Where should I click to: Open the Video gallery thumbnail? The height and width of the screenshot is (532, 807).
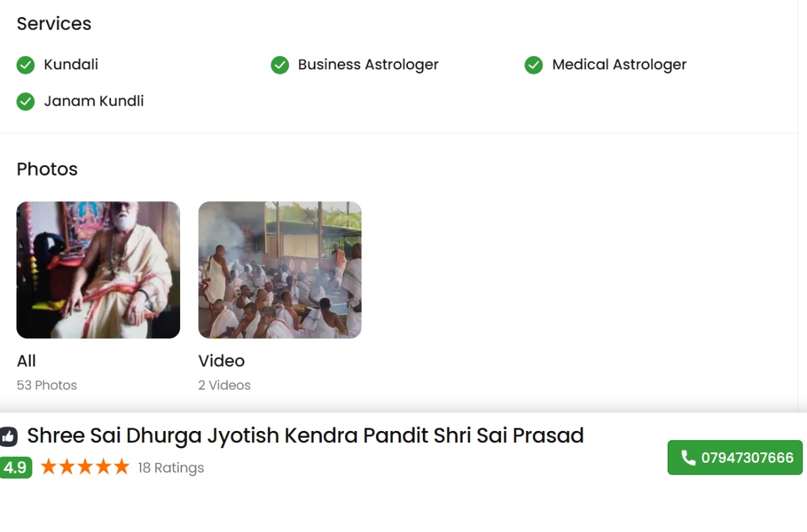click(280, 270)
